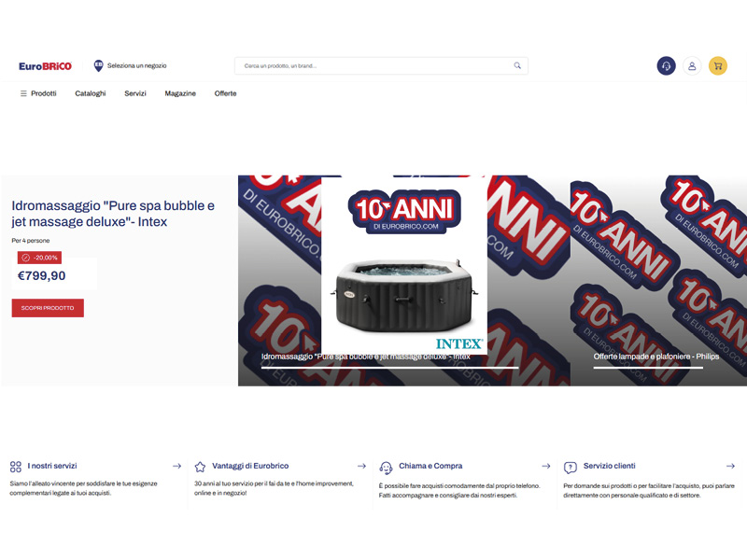Open the Vantaggi di Eurobrico link
The image size is (747, 560).
pos(250,466)
